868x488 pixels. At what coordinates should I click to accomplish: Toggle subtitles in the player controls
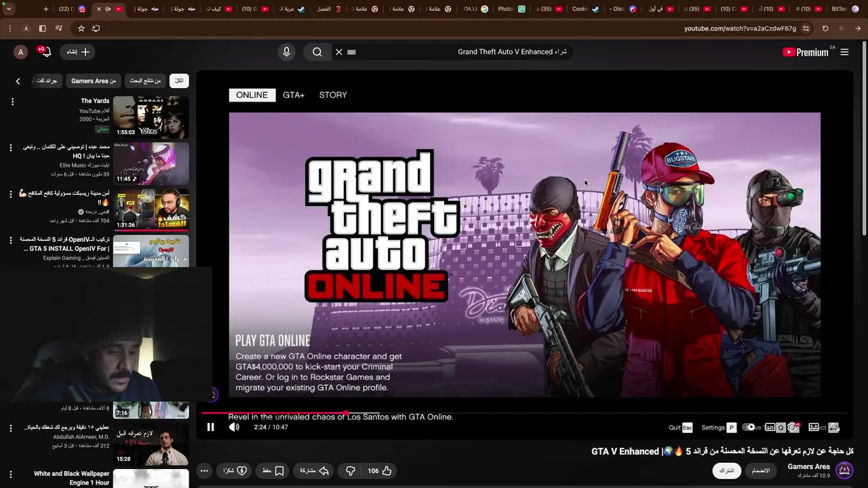770,427
